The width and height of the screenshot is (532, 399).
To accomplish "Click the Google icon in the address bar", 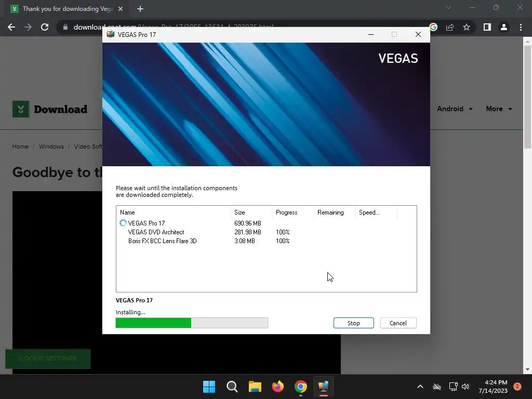I will 433,27.
